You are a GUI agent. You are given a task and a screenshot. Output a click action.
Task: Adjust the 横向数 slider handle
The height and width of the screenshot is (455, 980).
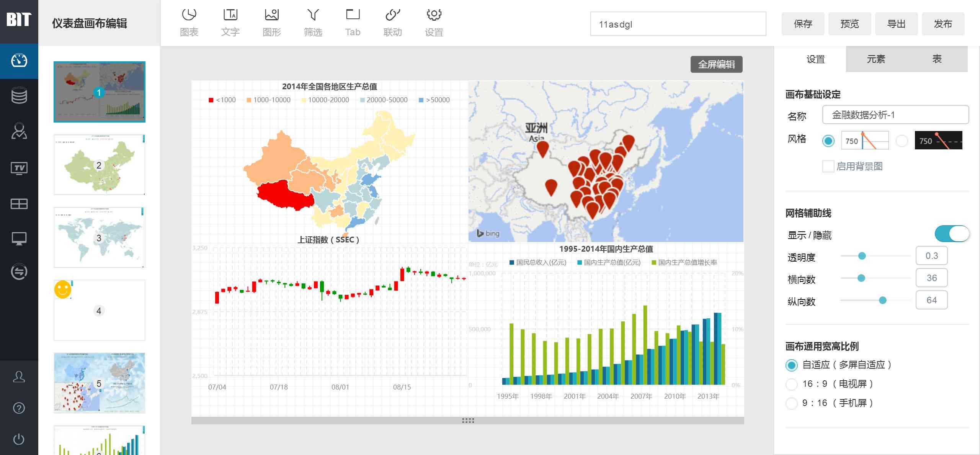point(861,278)
